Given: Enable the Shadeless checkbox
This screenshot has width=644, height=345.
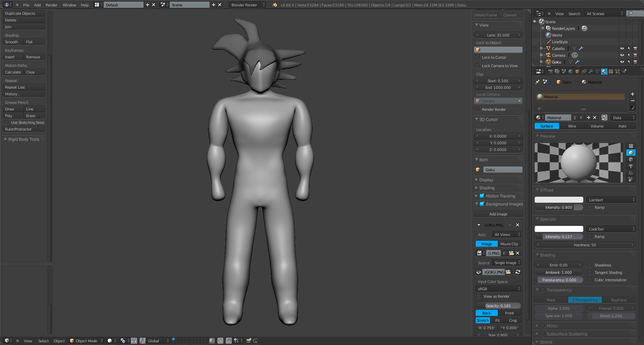Looking at the screenshot, I should tap(590, 265).
